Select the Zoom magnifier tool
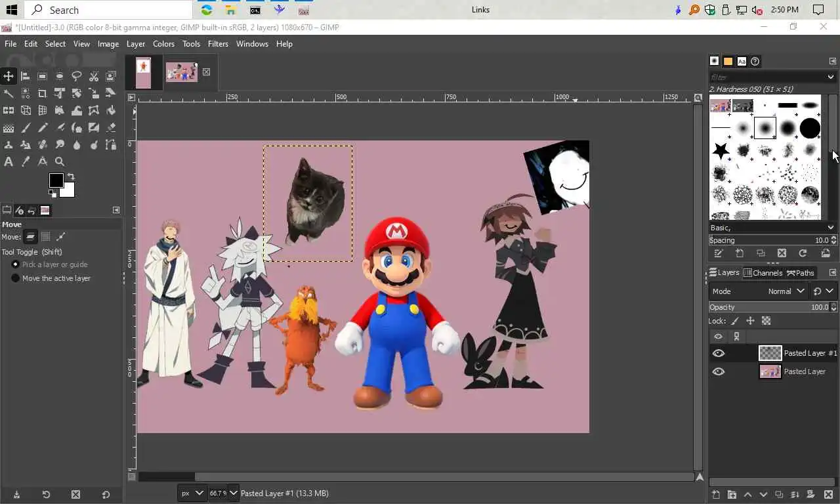This screenshot has height=504, width=840. click(x=60, y=161)
